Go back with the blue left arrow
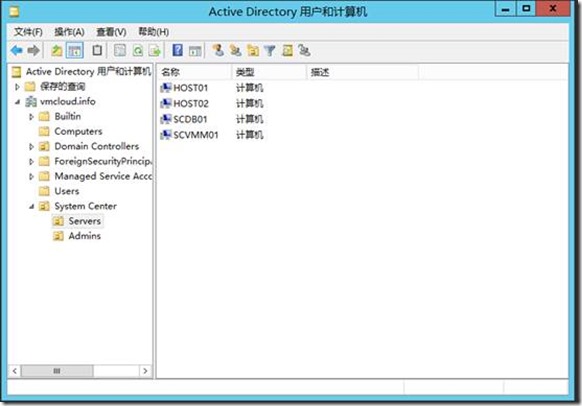 pos(17,50)
